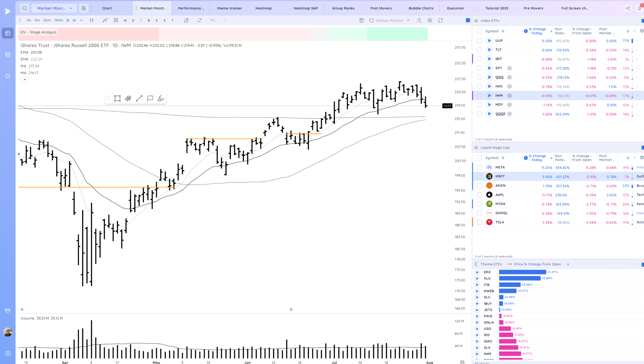Open chart settings via the gear icon
The height and width of the screenshot is (364, 644).
pos(430,20)
